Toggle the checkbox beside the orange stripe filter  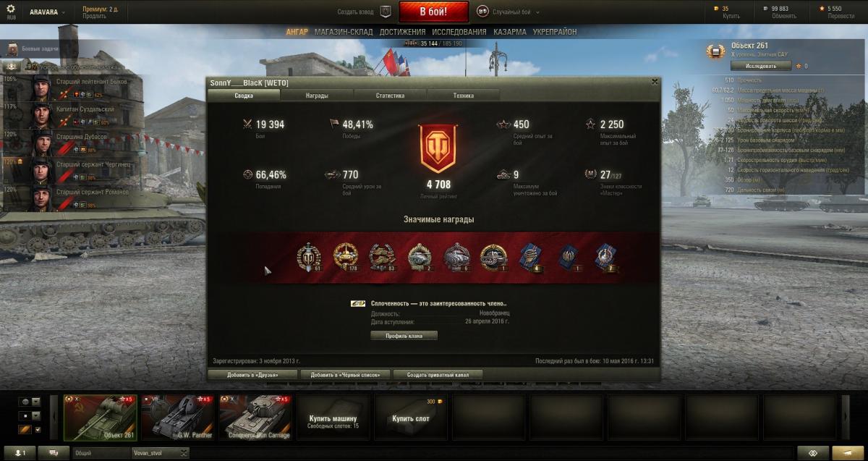pyautogui.click(x=38, y=430)
